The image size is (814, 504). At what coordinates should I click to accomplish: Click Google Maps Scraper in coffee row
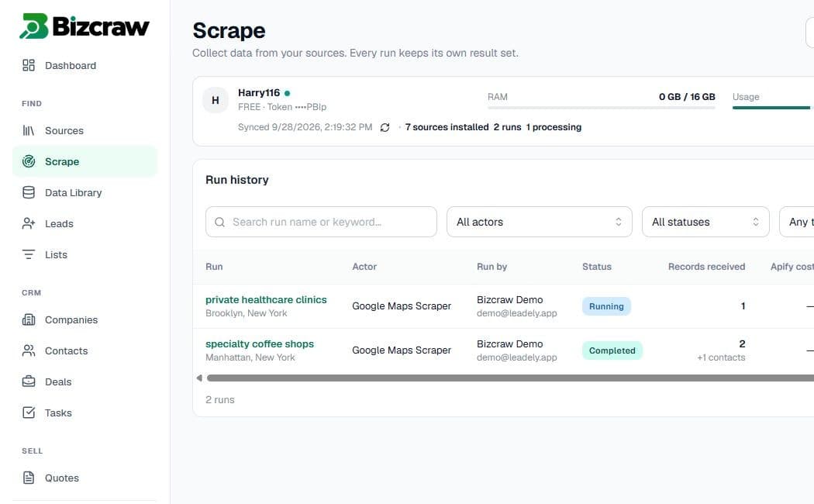pos(402,350)
